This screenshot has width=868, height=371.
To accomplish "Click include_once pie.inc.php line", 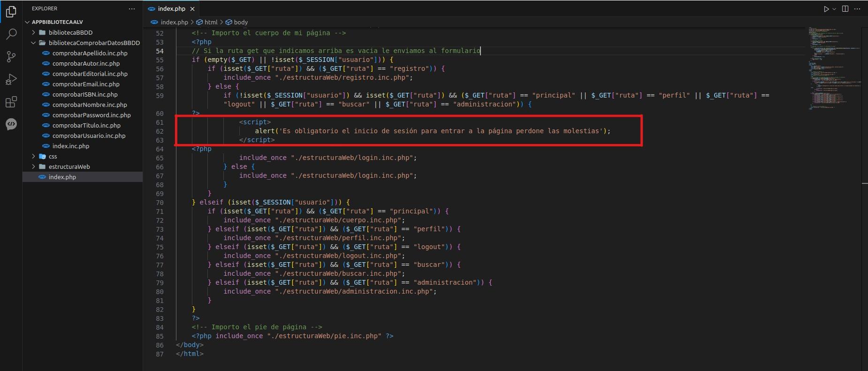I will 292,336.
